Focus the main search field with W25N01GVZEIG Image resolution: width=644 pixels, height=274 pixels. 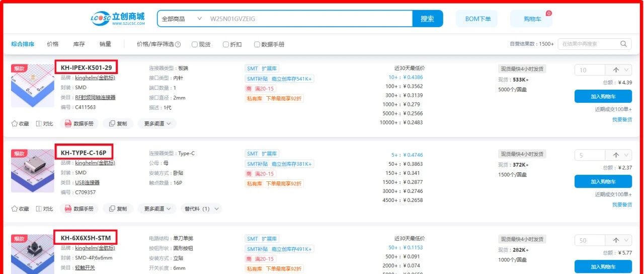(x=308, y=19)
